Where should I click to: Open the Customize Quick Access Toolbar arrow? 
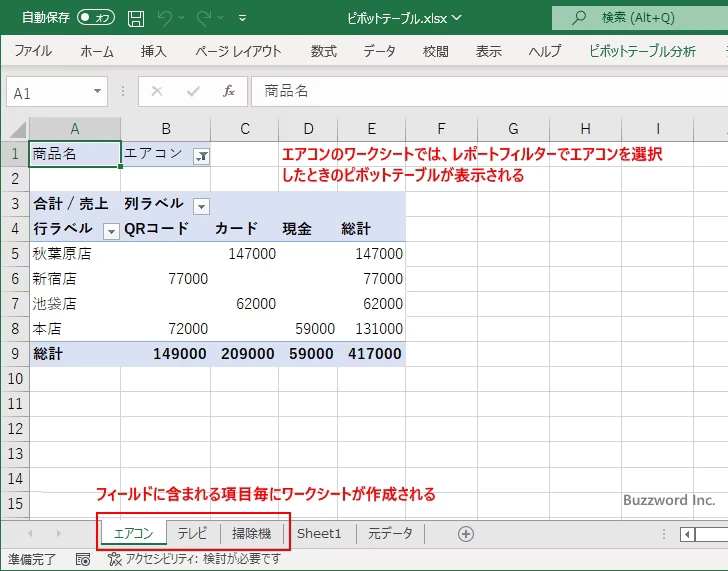[243, 18]
